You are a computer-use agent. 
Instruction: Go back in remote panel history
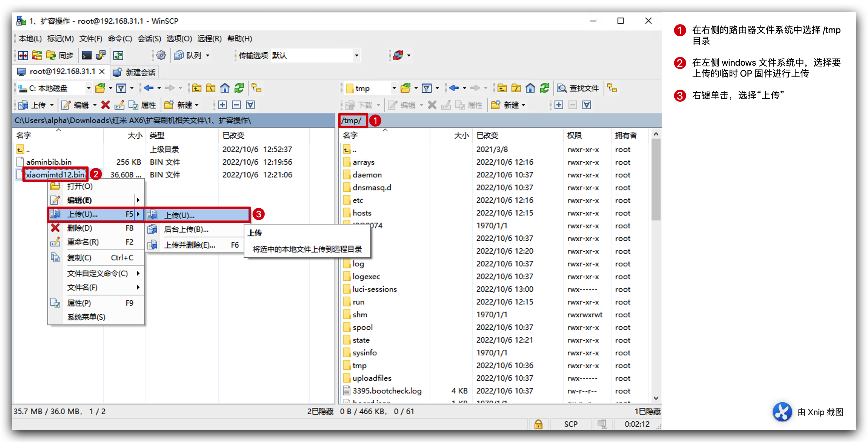454,88
